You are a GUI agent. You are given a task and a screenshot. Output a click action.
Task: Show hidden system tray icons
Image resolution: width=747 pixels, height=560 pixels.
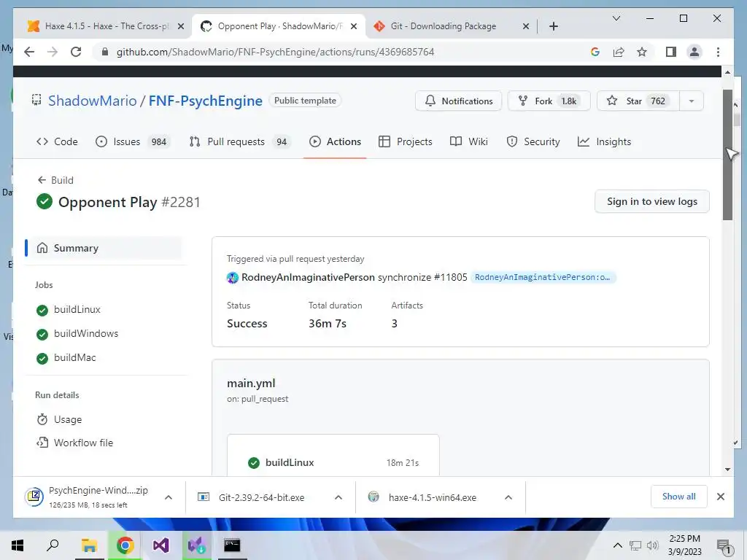coord(617,545)
